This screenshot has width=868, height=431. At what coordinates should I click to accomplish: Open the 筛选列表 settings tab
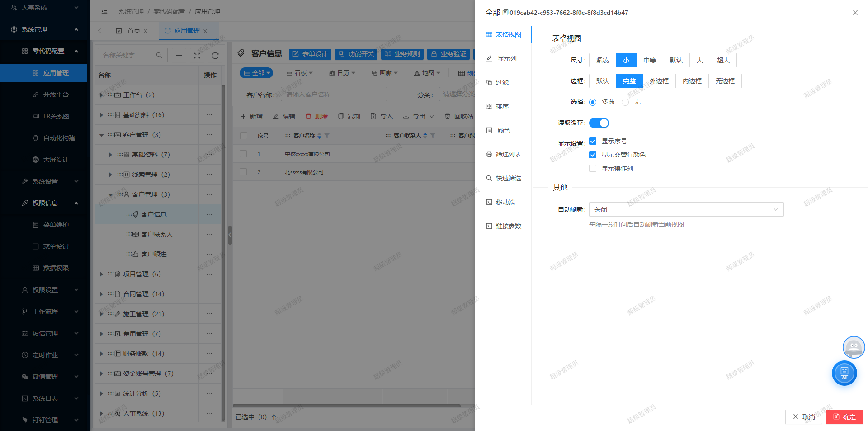point(503,154)
